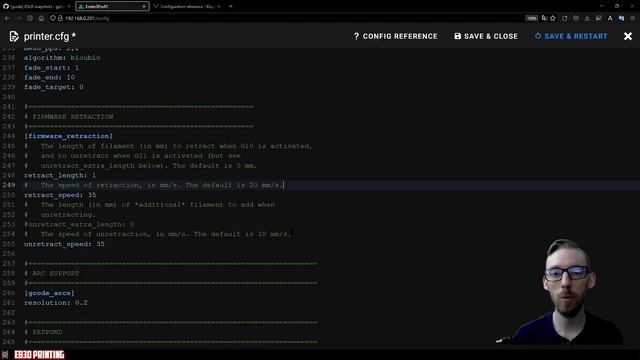Image resolution: width=640 pixels, height=360 pixels.
Task: Click the browser forward arrow
Action: click(19, 18)
